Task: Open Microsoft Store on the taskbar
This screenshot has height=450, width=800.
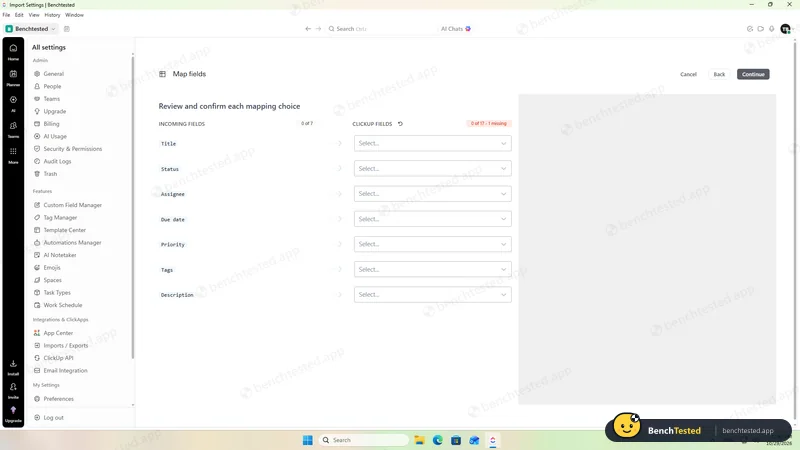Action: (456, 440)
